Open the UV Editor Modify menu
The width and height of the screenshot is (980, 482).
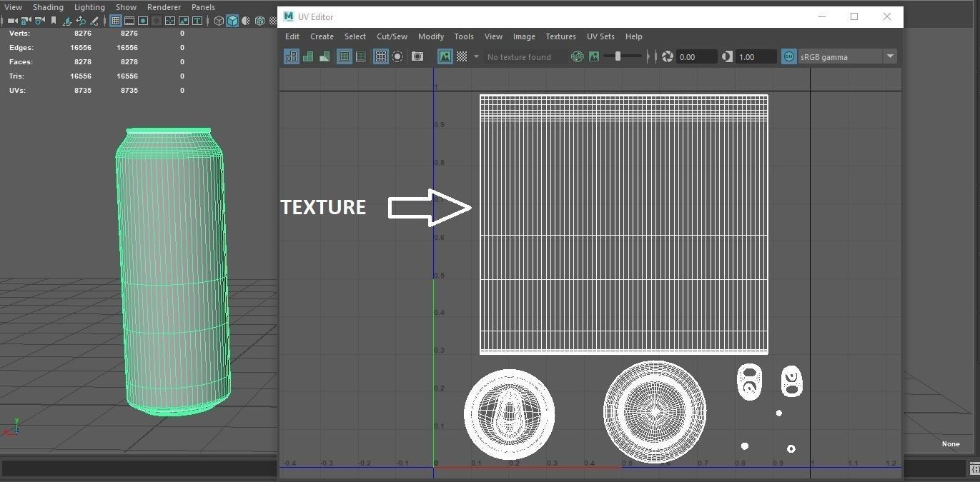click(431, 36)
